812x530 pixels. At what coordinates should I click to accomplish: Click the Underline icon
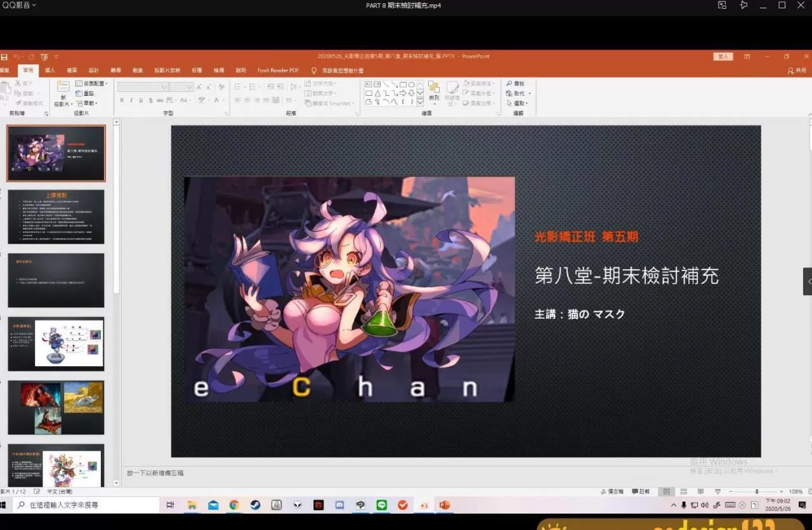[x=140, y=99]
